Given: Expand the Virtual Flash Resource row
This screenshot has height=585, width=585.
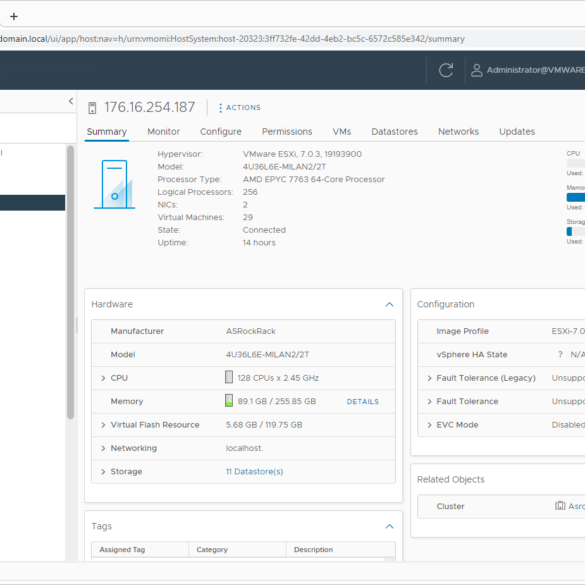Looking at the screenshot, I should 103,425.
